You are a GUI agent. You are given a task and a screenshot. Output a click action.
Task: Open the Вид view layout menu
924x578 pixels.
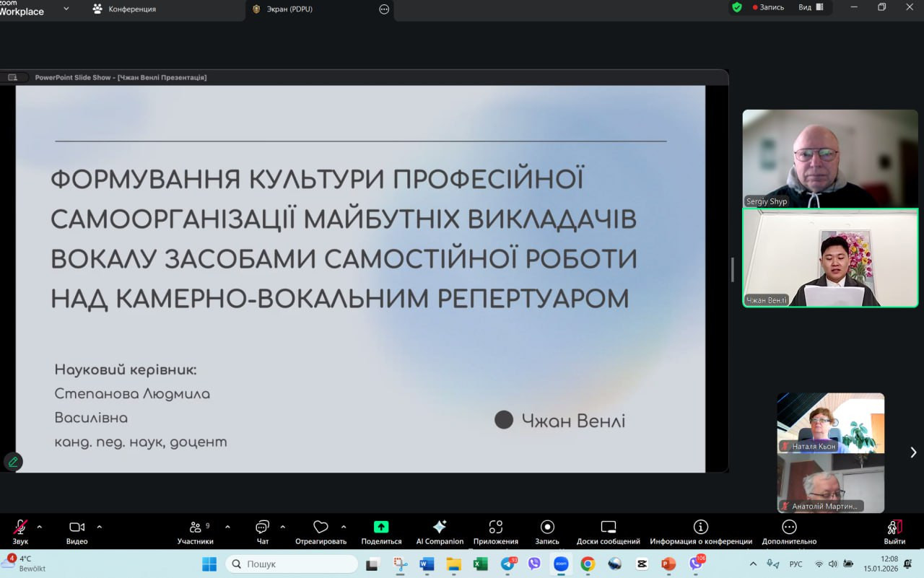(x=810, y=7)
